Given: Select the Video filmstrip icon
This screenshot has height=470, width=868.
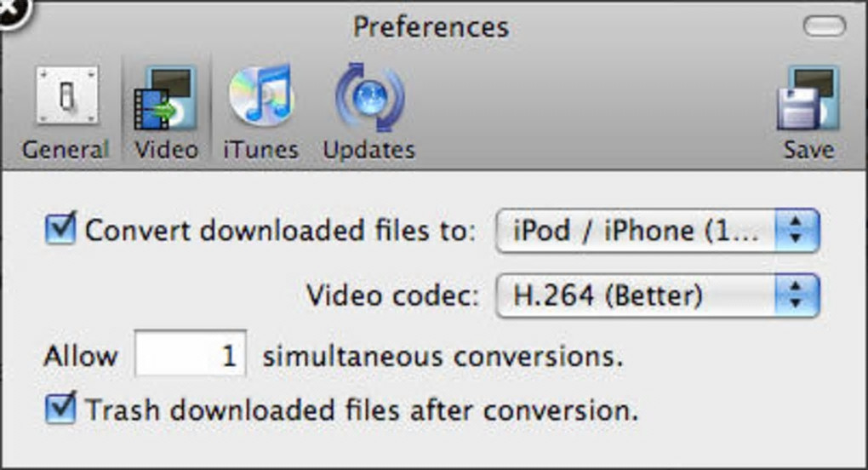Looking at the screenshot, I should [165, 98].
